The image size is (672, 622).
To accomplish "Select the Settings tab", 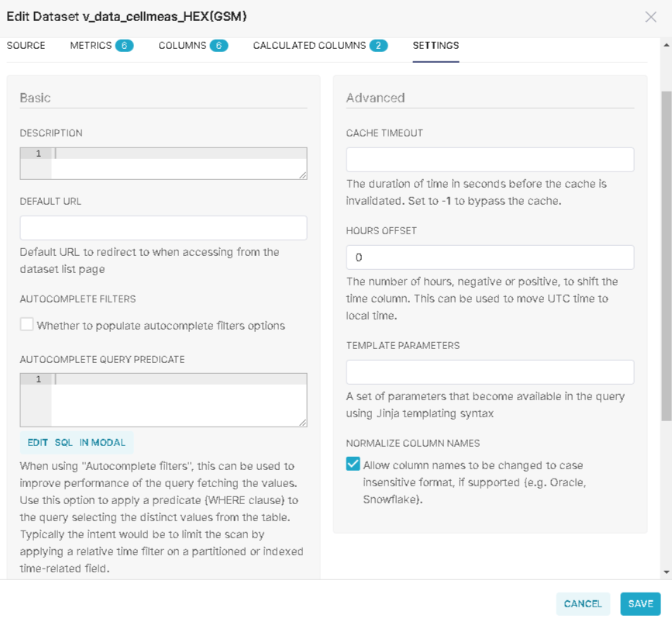I will 436,46.
